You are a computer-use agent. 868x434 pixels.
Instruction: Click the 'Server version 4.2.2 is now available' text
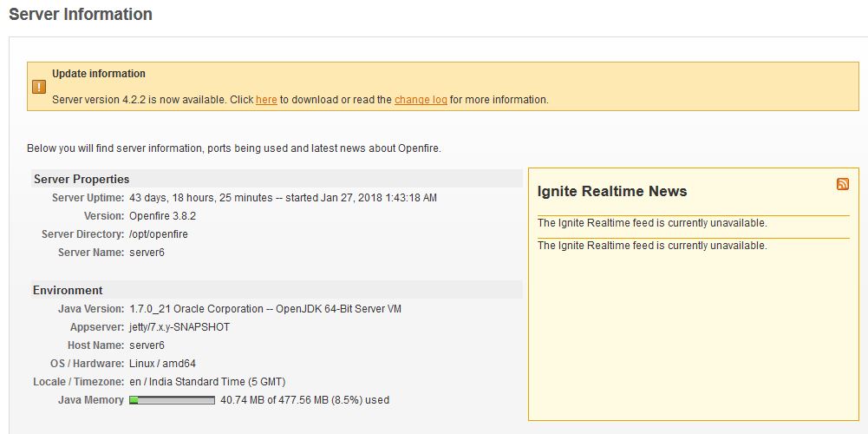point(139,100)
